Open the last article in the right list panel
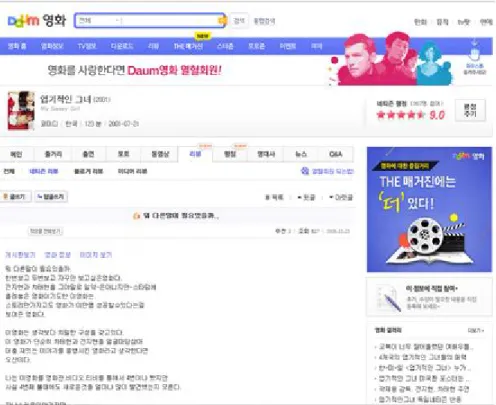The width and height of the screenshot is (496, 405). 420,399
